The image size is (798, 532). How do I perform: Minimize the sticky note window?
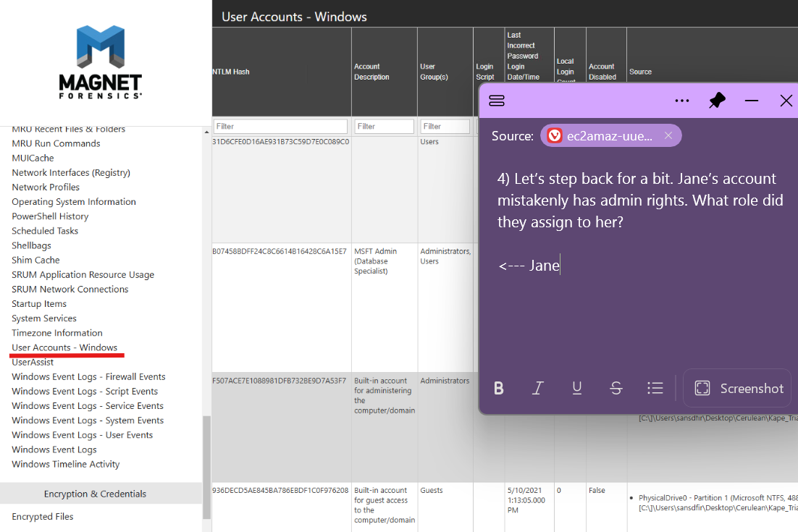click(x=752, y=101)
